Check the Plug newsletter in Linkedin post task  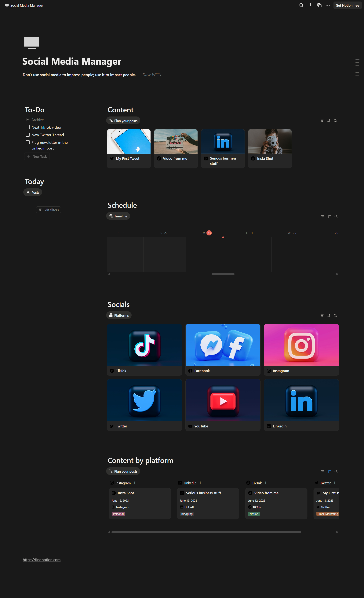tap(28, 142)
